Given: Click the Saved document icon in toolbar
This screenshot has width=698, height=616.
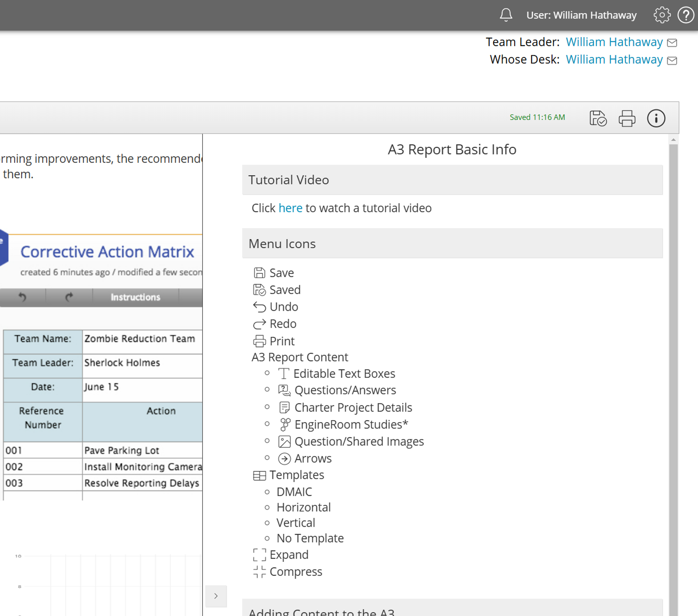Looking at the screenshot, I should pyautogui.click(x=598, y=118).
